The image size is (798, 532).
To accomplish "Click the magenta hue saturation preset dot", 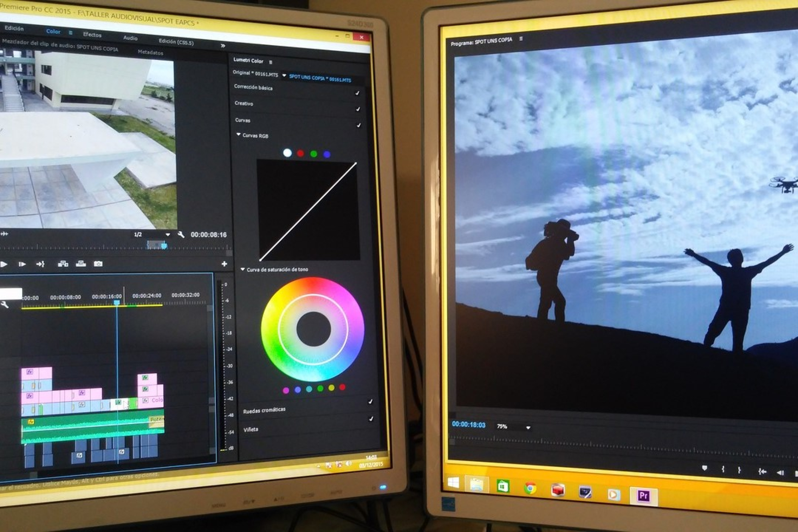I will [286, 390].
